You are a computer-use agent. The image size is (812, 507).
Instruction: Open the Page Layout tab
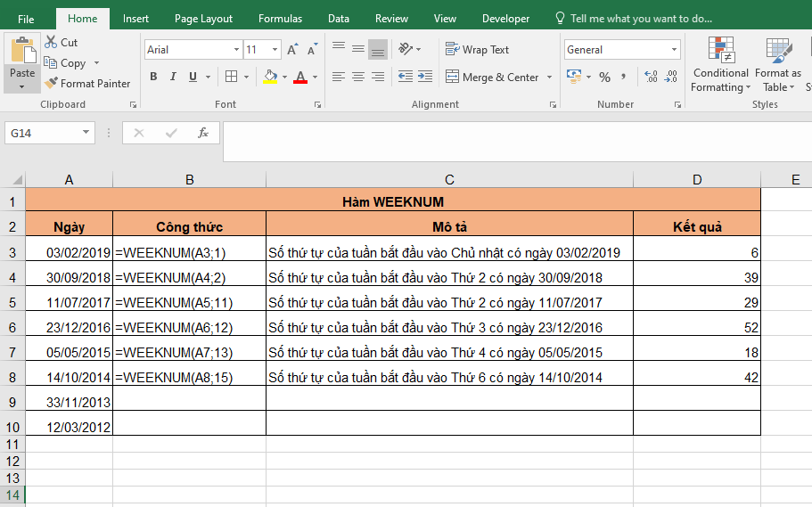point(203,18)
